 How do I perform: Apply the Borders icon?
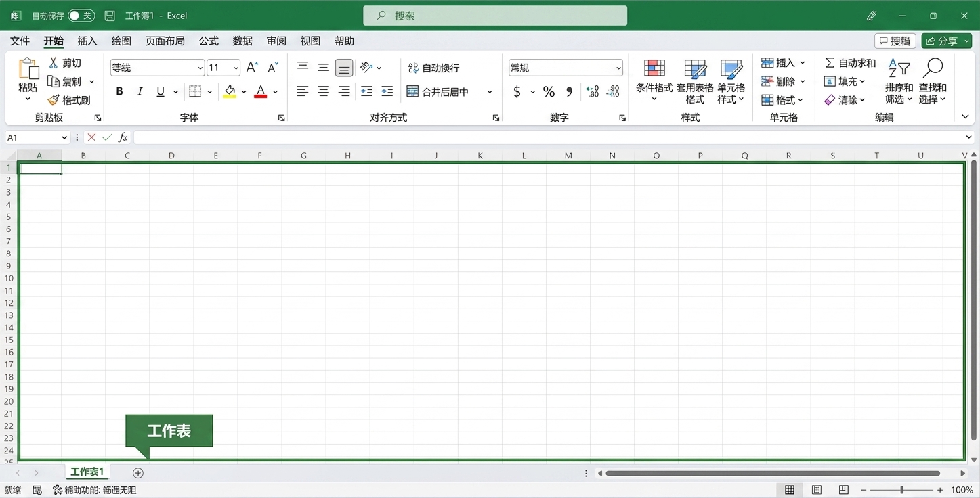(x=195, y=91)
